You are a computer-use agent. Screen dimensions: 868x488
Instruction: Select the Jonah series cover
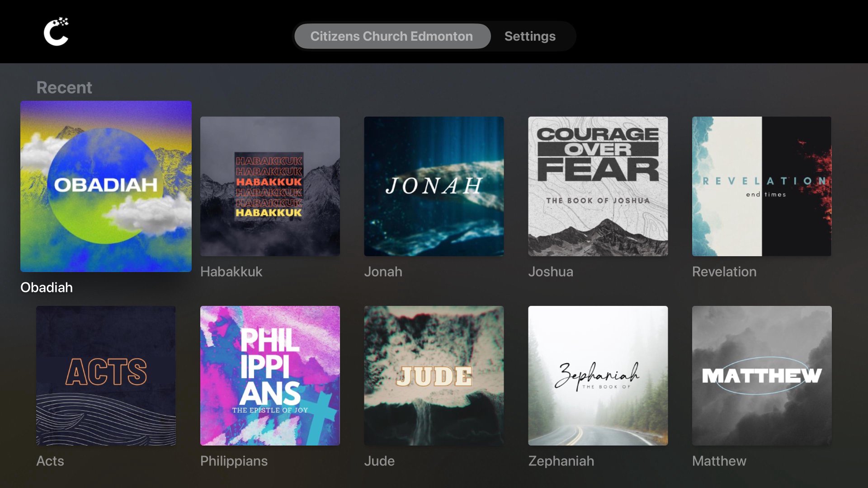(x=434, y=186)
